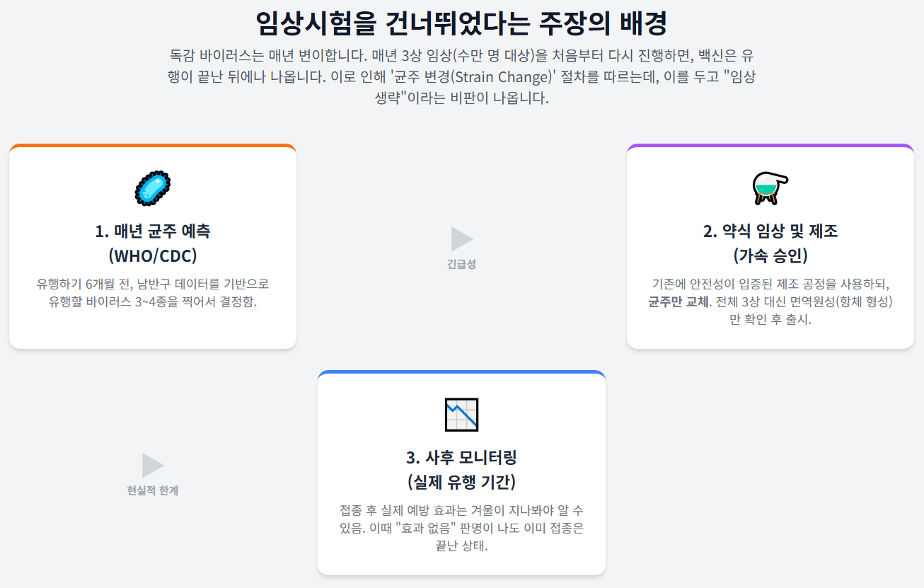Image resolution: width=924 pixels, height=588 pixels.
Task: Select the arrow icon near 현실적 한계
Action: pyautogui.click(x=151, y=466)
